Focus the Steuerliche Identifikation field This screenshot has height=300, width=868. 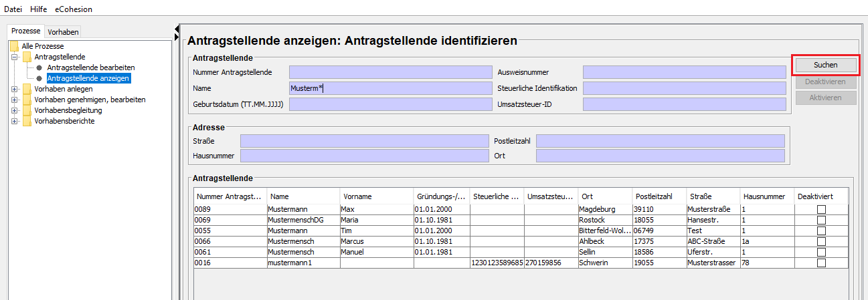pos(684,88)
